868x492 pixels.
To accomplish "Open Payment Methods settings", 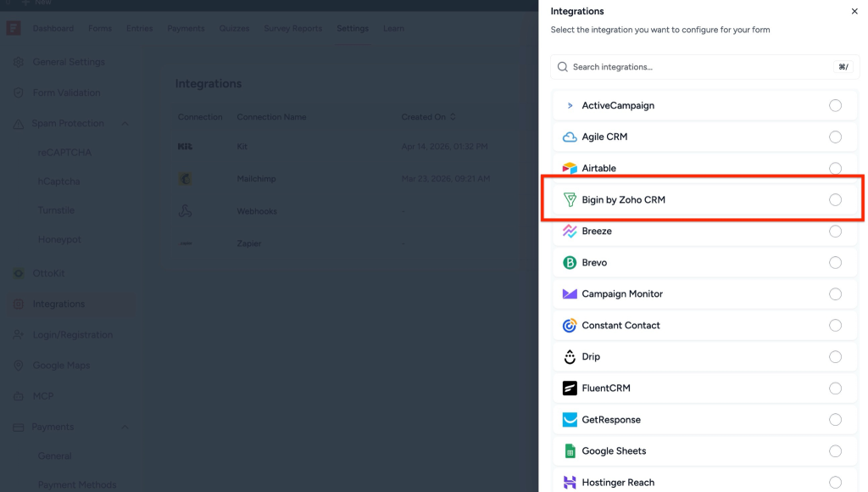I will pyautogui.click(x=77, y=485).
